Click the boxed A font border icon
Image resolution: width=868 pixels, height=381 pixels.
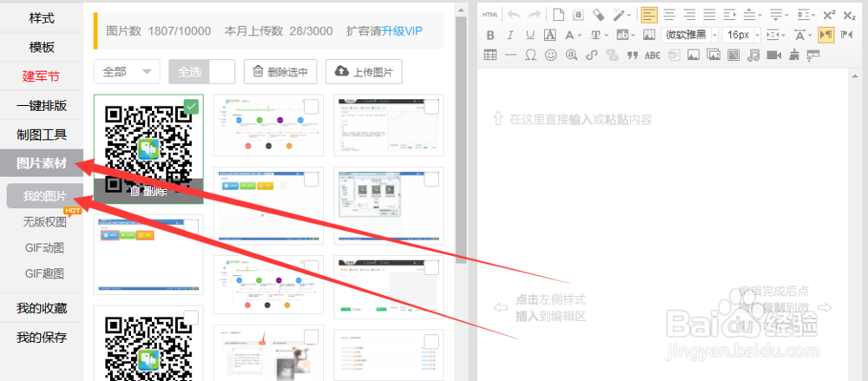(x=549, y=35)
